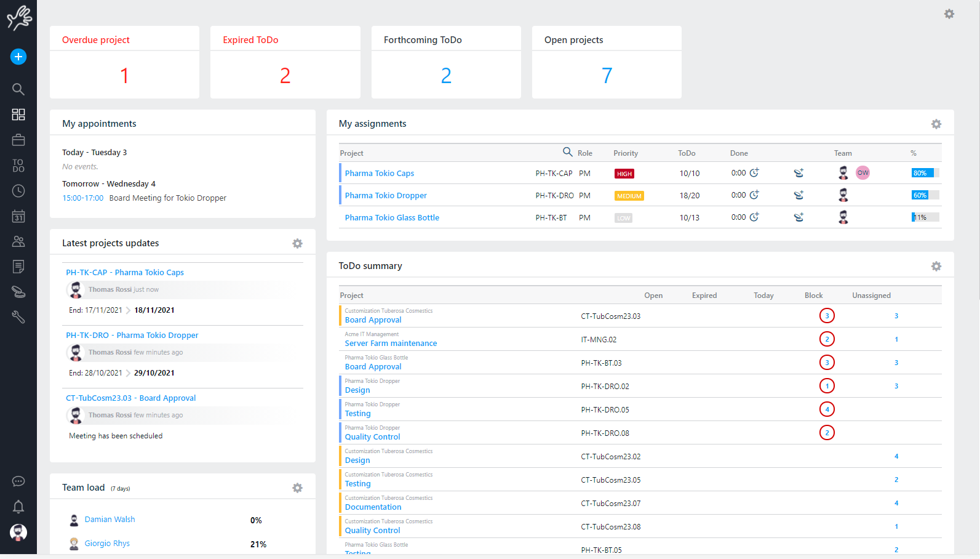
Task: Click timer icon for Pharma Tokio Caps
Action: click(x=754, y=173)
